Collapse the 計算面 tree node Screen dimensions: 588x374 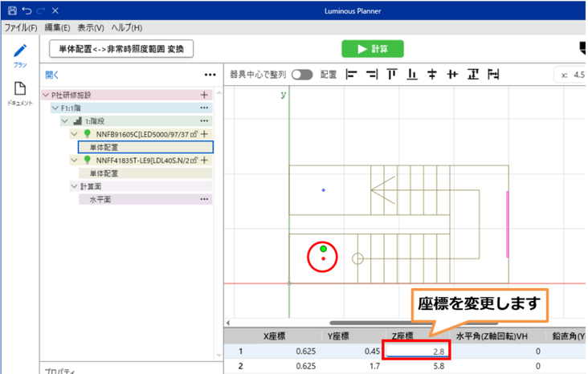click(74, 186)
